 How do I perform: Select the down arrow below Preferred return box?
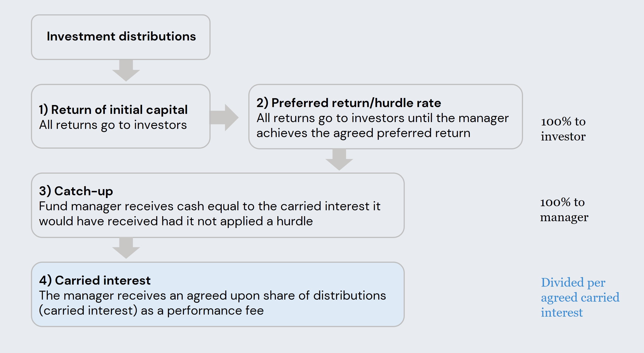[x=339, y=160]
